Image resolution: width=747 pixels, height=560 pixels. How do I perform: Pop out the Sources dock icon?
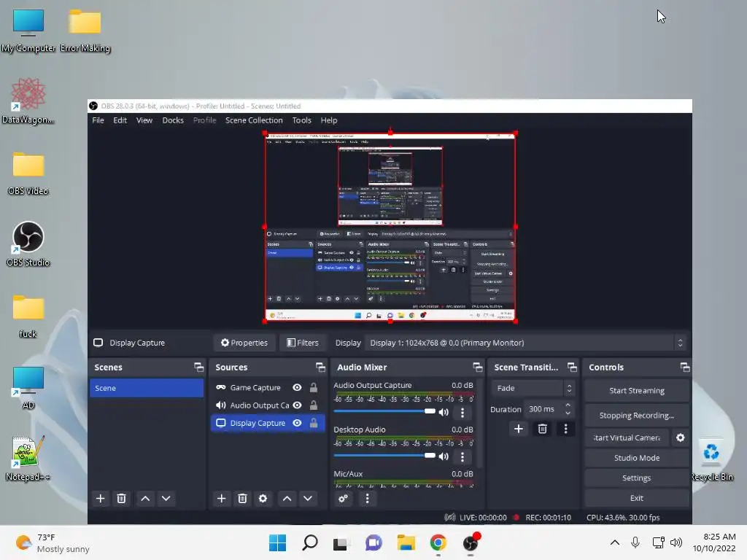point(320,367)
